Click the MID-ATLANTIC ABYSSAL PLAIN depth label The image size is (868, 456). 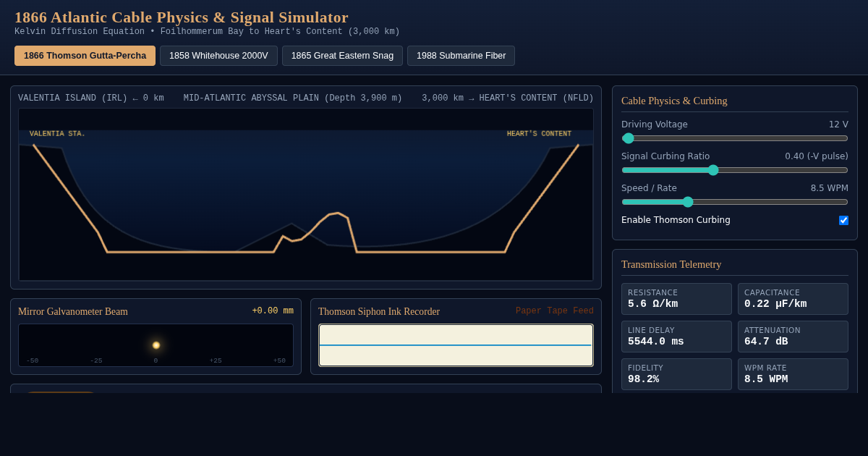tap(293, 98)
